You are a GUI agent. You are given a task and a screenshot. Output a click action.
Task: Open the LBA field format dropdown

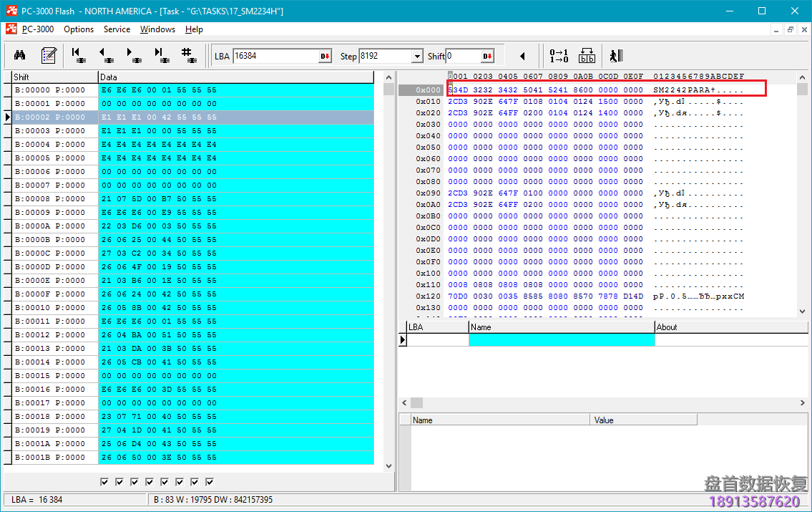click(325, 57)
